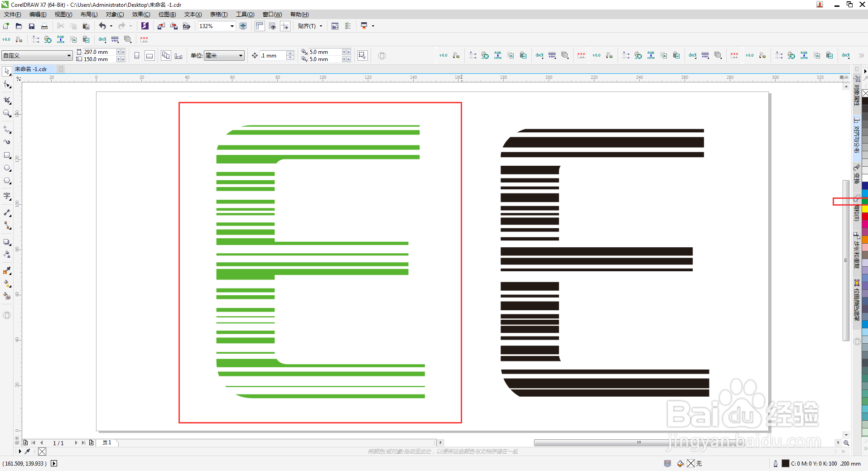Select the Shape edit tool

coord(7,85)
